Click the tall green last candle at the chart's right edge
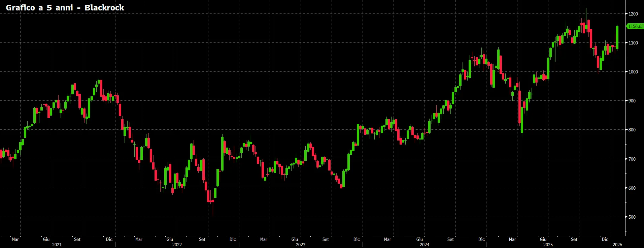The image size is (644, 248). point(617,37)
